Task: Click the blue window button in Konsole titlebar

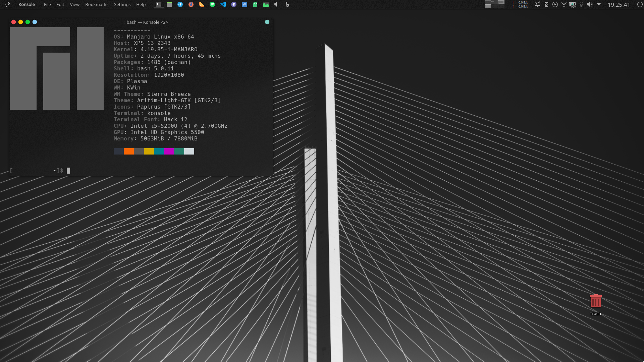Action: (x=35, y=22)
